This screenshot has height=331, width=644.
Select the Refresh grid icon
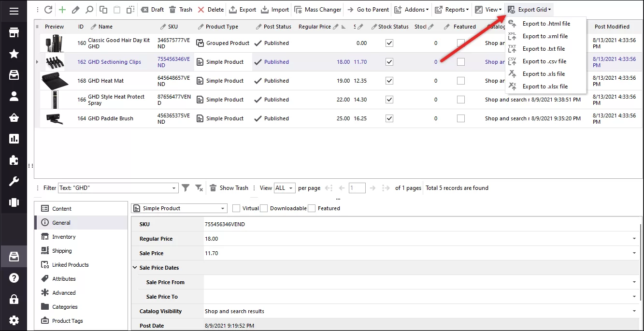click(x=48, y=9)
